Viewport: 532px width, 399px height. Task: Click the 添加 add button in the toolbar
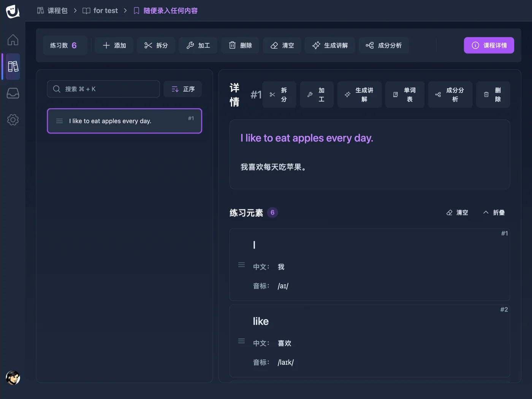pyautogui.click(x=114, y=45)
